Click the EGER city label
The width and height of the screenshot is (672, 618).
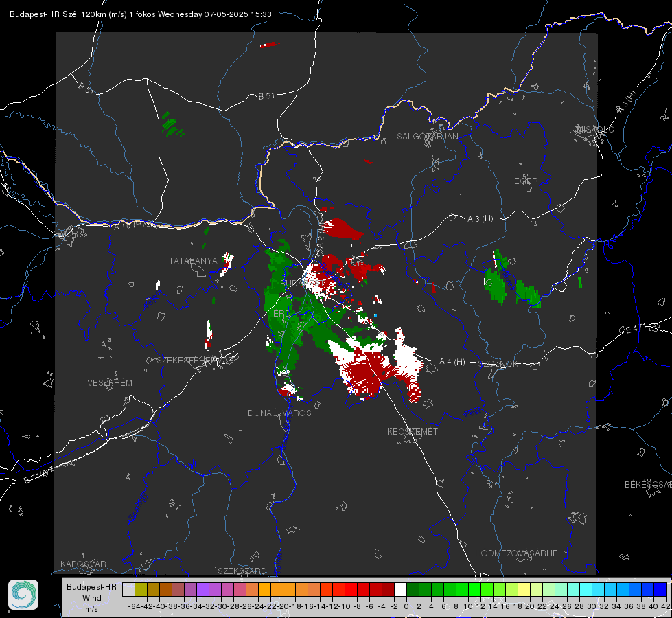point(526,181)
